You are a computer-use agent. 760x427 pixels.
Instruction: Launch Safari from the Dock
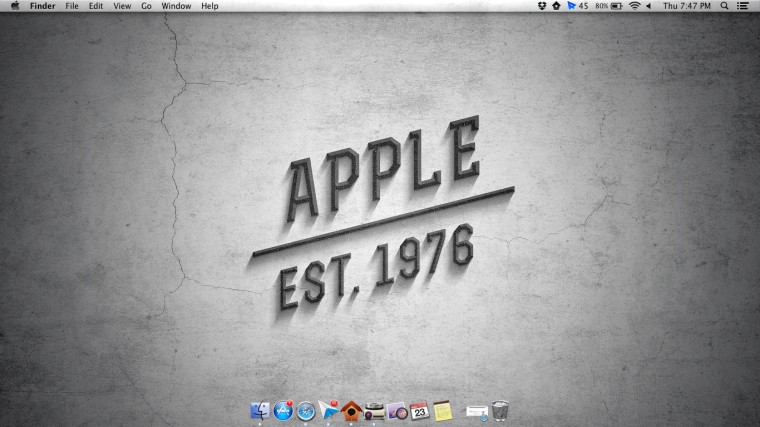click(x=306, y=411)
